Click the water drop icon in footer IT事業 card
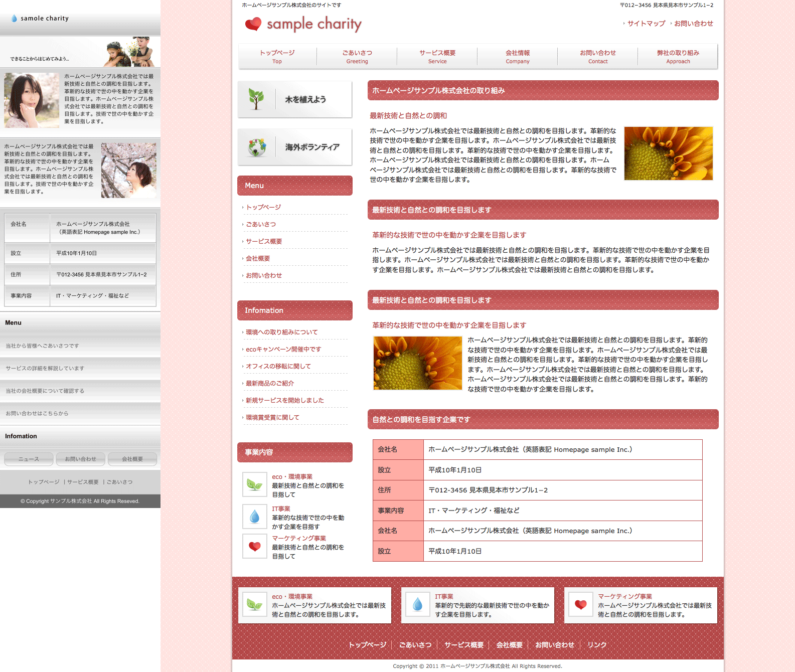 point(417,605)
